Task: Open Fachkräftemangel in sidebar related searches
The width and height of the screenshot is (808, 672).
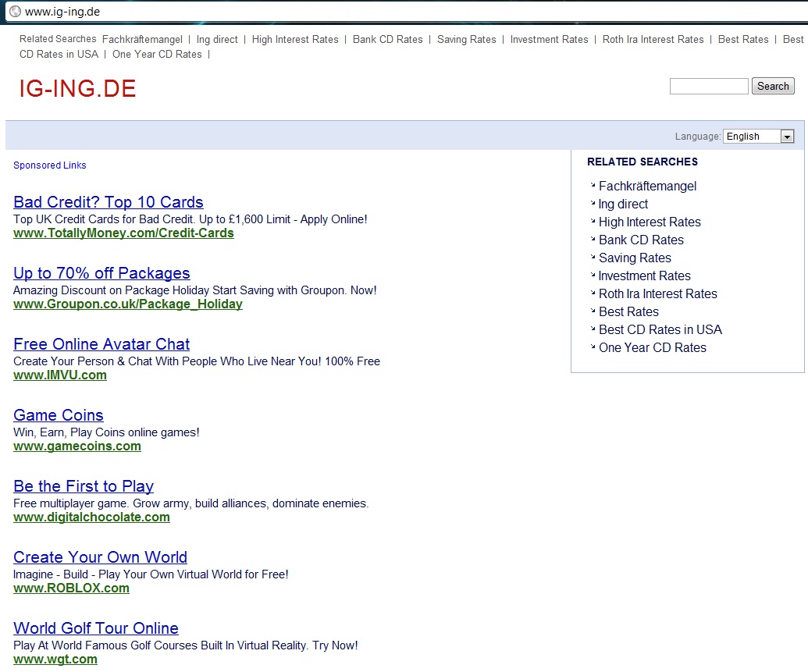Action: (x=647, y=186)
